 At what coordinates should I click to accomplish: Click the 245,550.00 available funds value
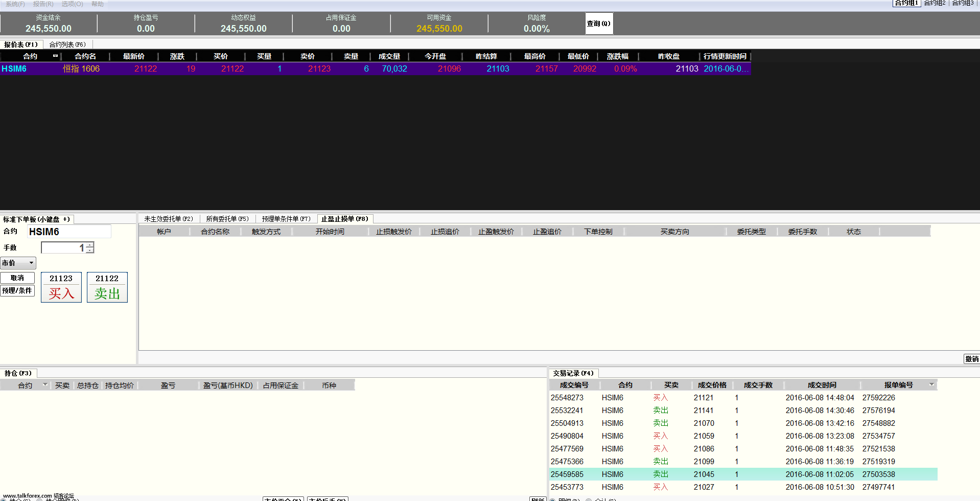tap(439, 29)
